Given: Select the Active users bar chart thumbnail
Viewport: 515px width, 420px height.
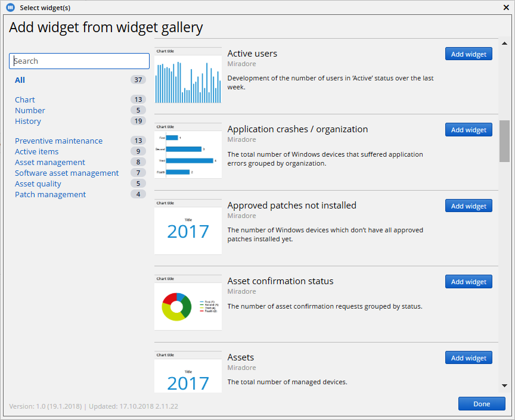Looking at the screenshot, I should point(188,75).
